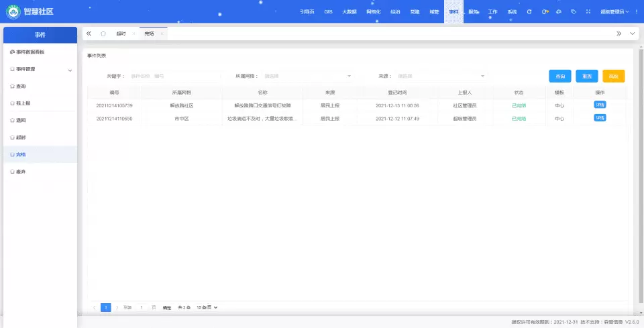Click the refresh icon in top bar

(529, 12)
